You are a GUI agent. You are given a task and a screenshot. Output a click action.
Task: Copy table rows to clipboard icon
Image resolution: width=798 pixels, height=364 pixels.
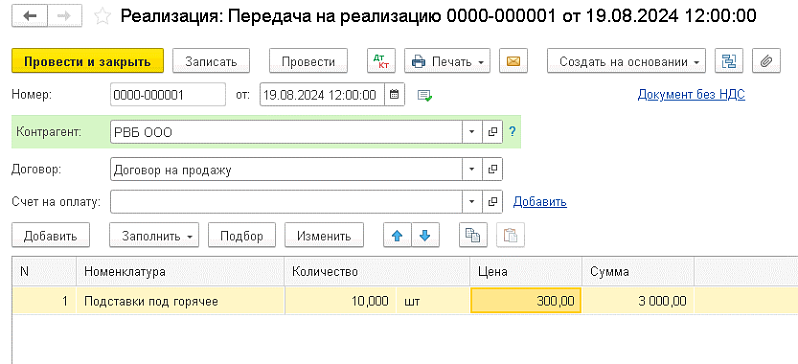[x=473, y=235]
